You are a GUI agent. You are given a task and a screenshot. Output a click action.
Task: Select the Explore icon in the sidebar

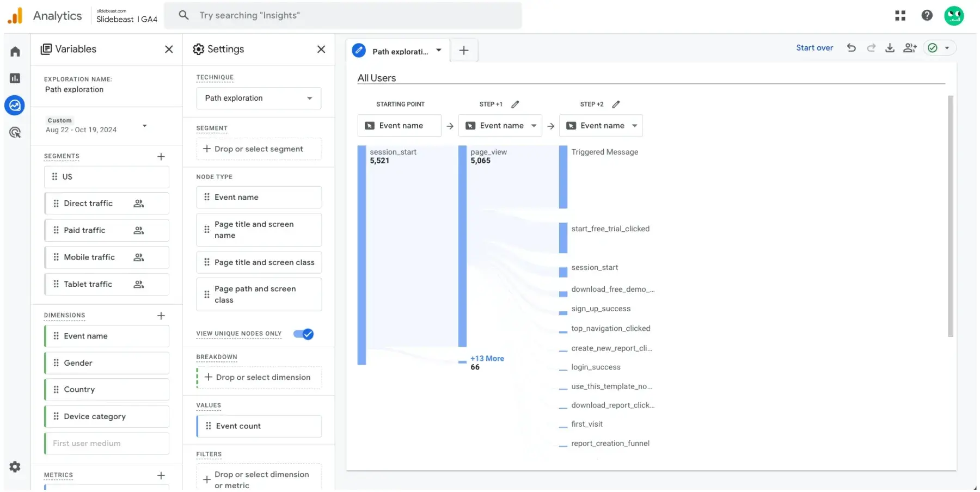point(15,105)
